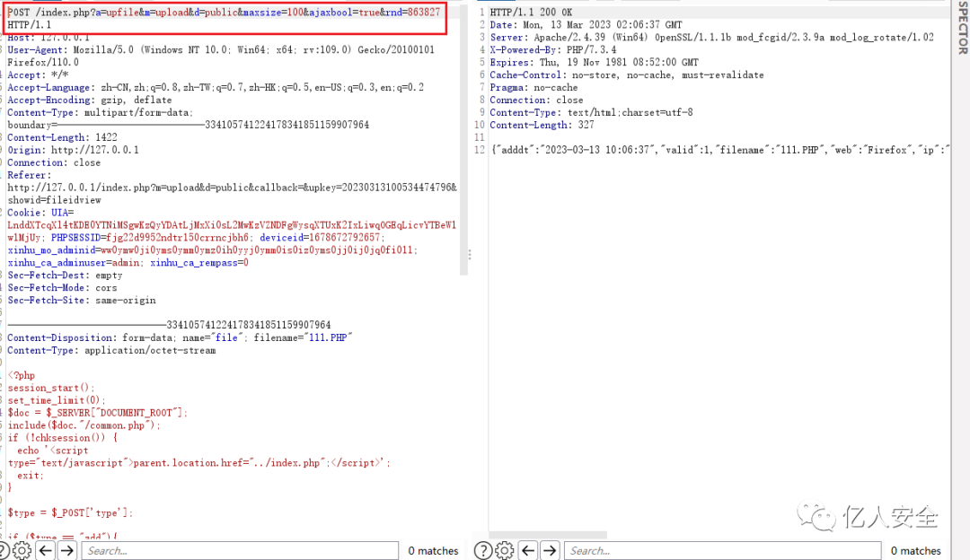The image size is (970, 560).
Task: Click the Pragma: no-cache header
Action: point(533,87)
